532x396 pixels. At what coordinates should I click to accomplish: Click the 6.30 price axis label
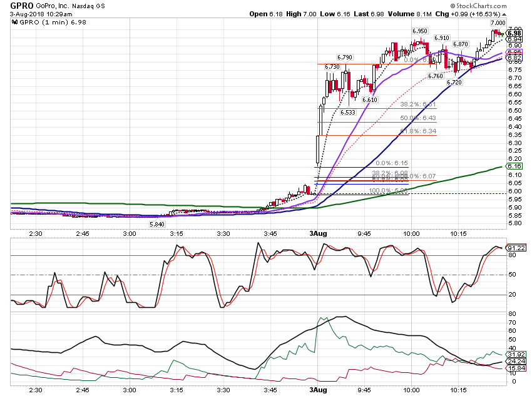[514, 143]
